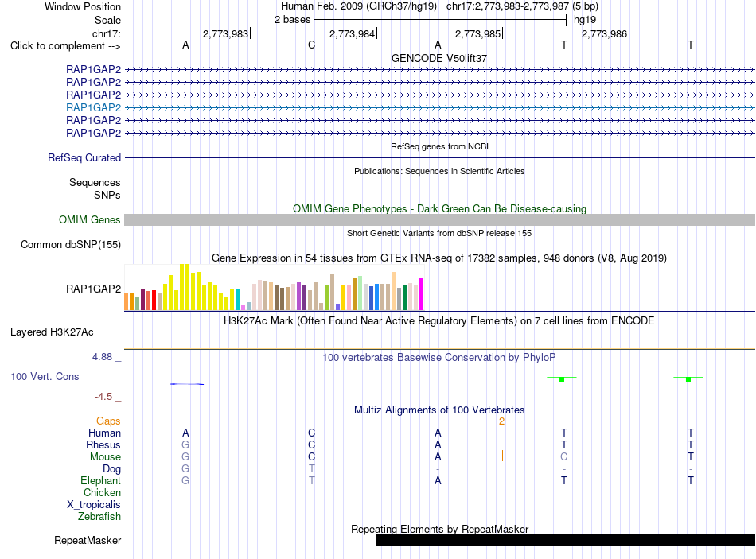
Task: Click the RepeatMasker black element block
Action: click(x=566, y=540)
